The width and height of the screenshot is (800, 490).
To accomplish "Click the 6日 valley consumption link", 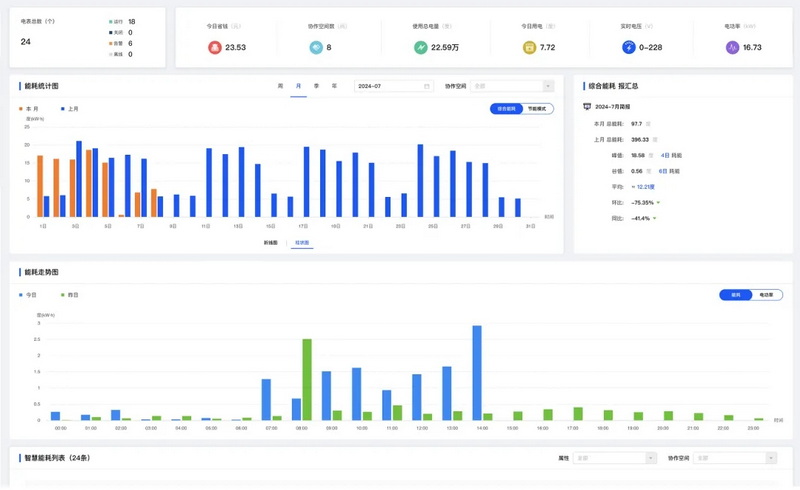I will 665,171.
